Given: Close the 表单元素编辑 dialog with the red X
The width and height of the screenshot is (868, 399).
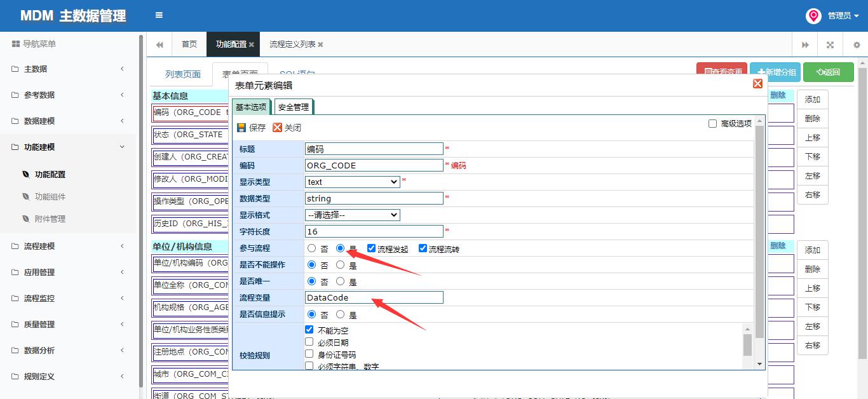Looking at the screenshot, I should click(x=757, y=84).
